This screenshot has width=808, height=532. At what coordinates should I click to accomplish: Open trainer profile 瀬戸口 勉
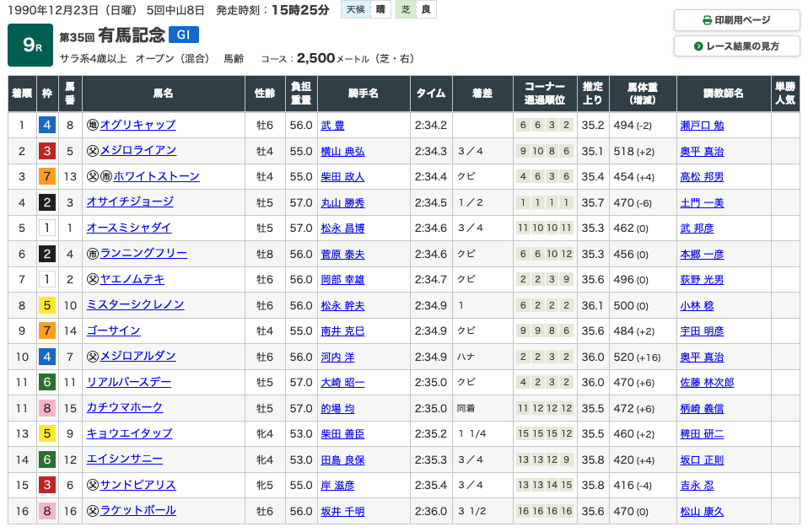(x=702, y=126)
